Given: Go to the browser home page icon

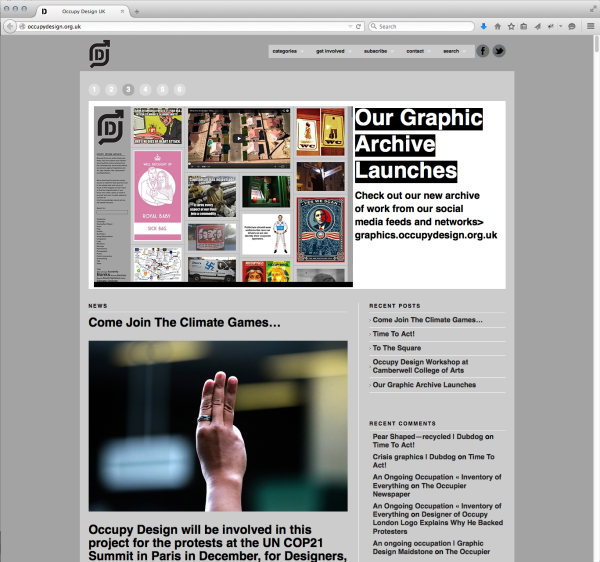Looking at the screenshot, I should (x=498, y=26).
